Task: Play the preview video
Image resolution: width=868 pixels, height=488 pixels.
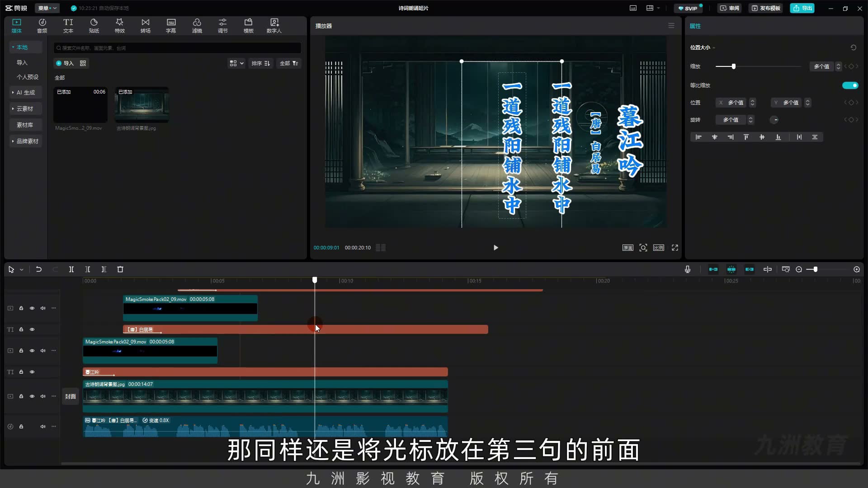Action: 496,248
